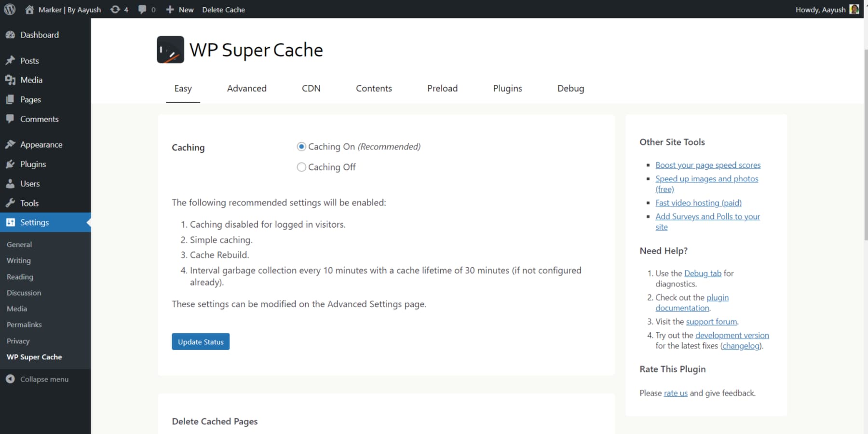Screen dimensions: 868x434
Task: Click Delete Cache in the admin bar
Action: coord(223,9)
